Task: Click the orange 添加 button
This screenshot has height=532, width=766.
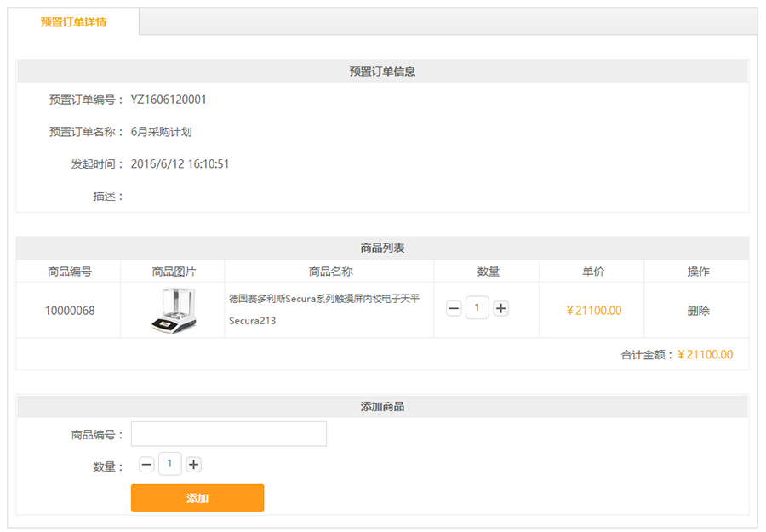Action: [x=197, y=498]
